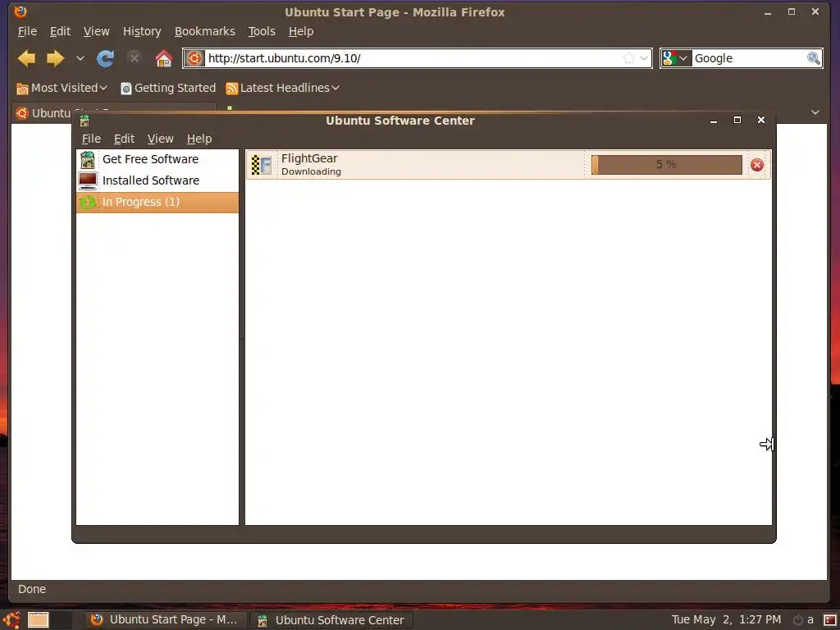
Task: Click the red panel icon in tray
Action: [830, 620]
